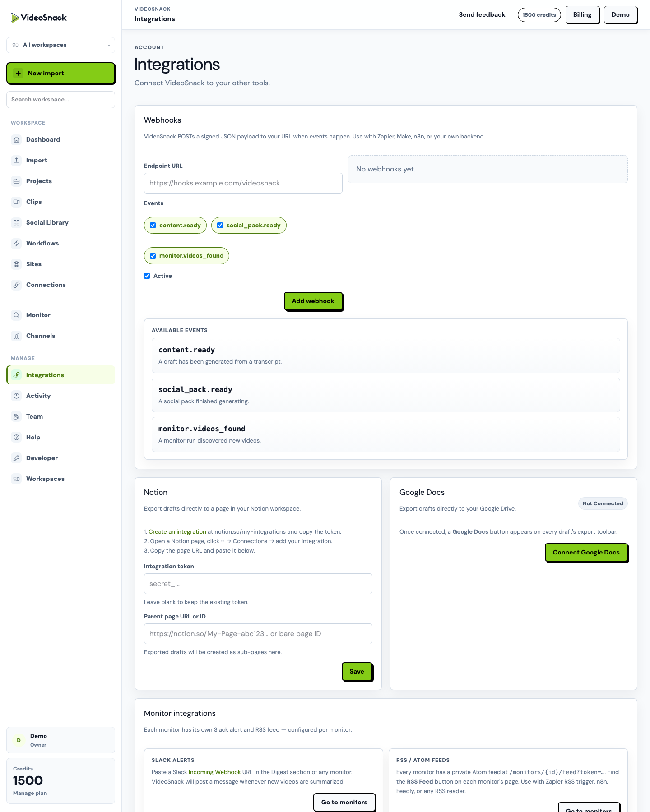The height and width of the screenshot is (812, 650).
Task: Click the plus icon in New import
Action: 18,73
